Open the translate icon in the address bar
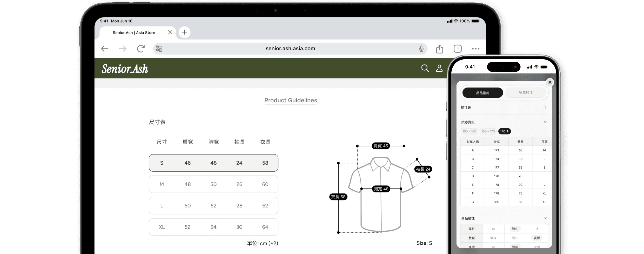Screen dimensions: 644x254 159,49
